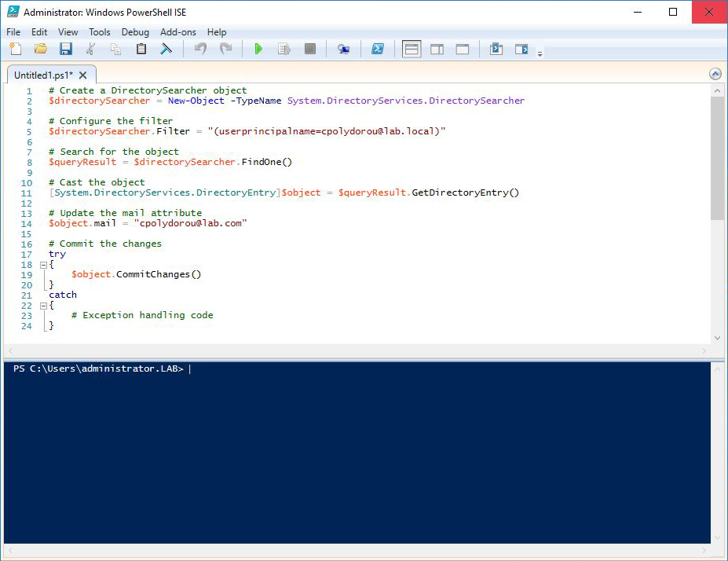Click the Undo icon
Image resolution: width=728 pixels, height=561 pixels.
click(x=199, y=48)
